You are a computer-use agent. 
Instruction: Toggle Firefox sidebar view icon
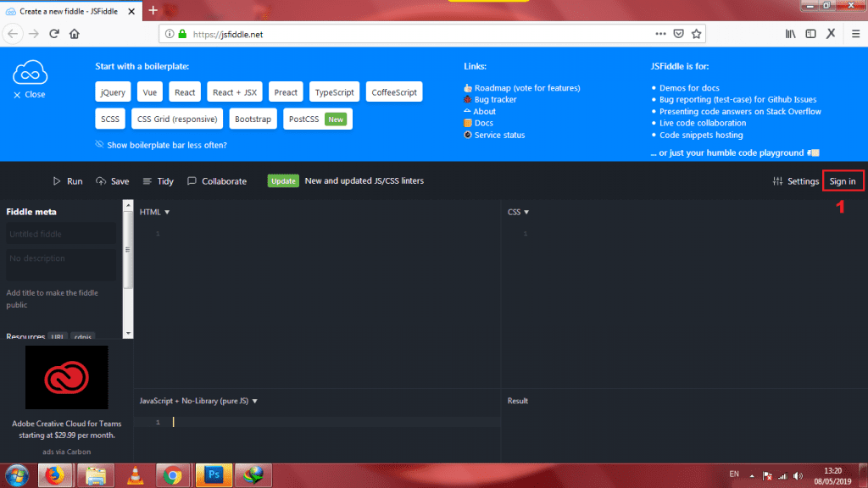coord(810,34)
